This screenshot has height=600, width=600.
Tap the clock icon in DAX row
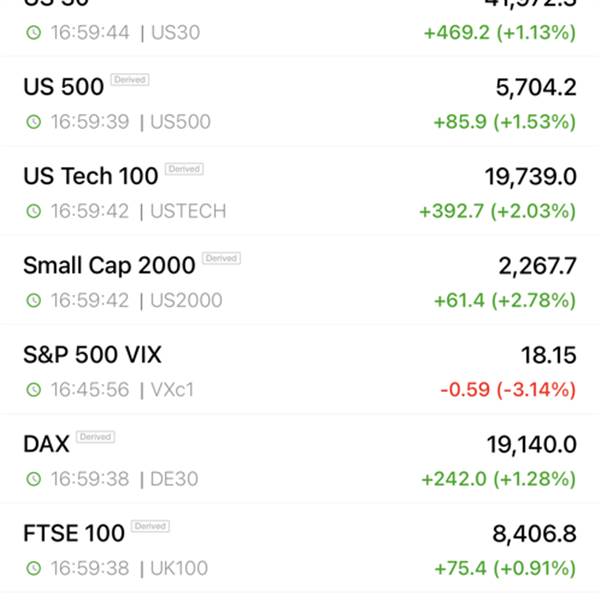[34, 479]
